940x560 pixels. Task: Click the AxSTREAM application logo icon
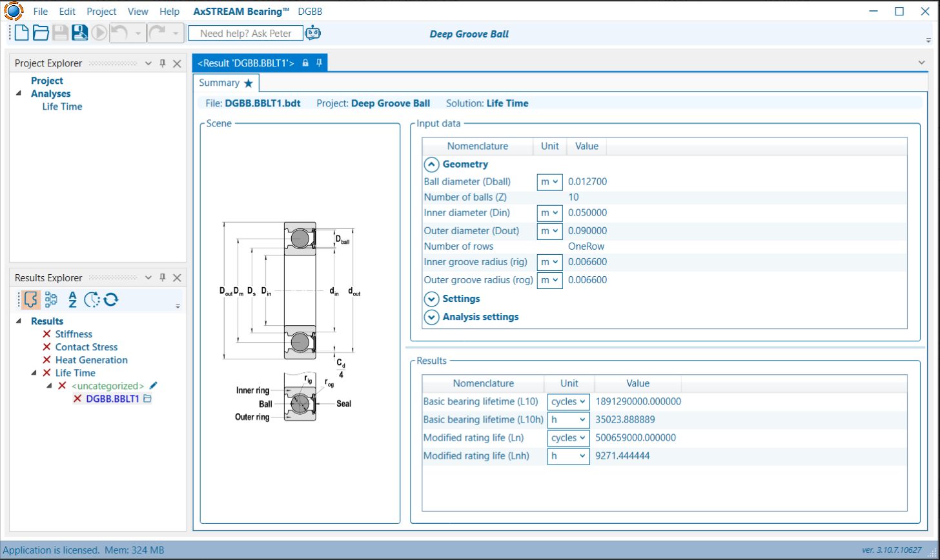click(x=13, y=11)
